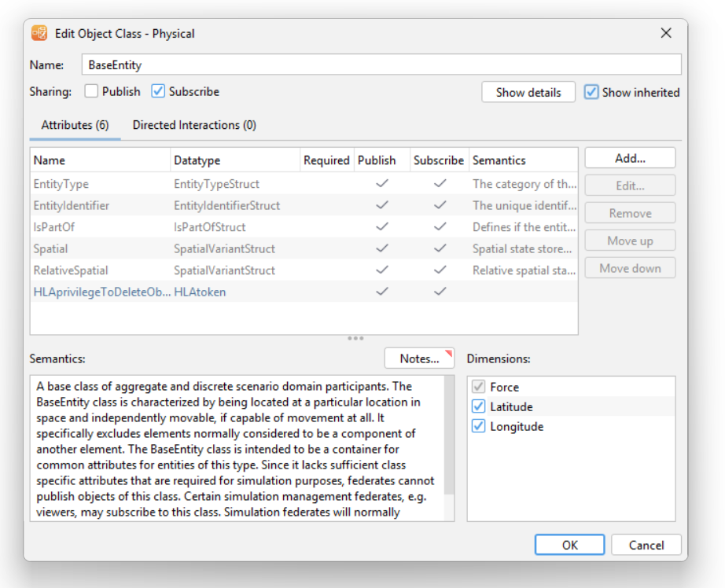Screen dimensions: 725x588
Task: Open the Add... attribute dialog
Action: click(x=630, y=159)
